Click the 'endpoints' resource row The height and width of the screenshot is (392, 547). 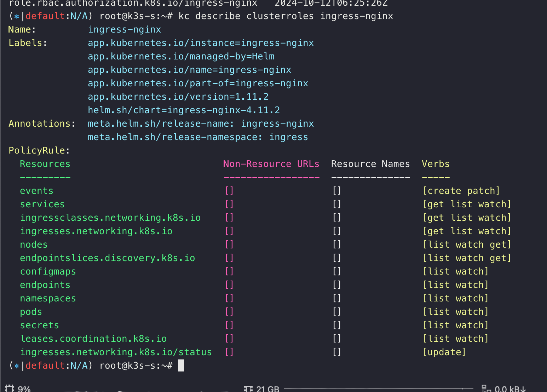point(45,285)
